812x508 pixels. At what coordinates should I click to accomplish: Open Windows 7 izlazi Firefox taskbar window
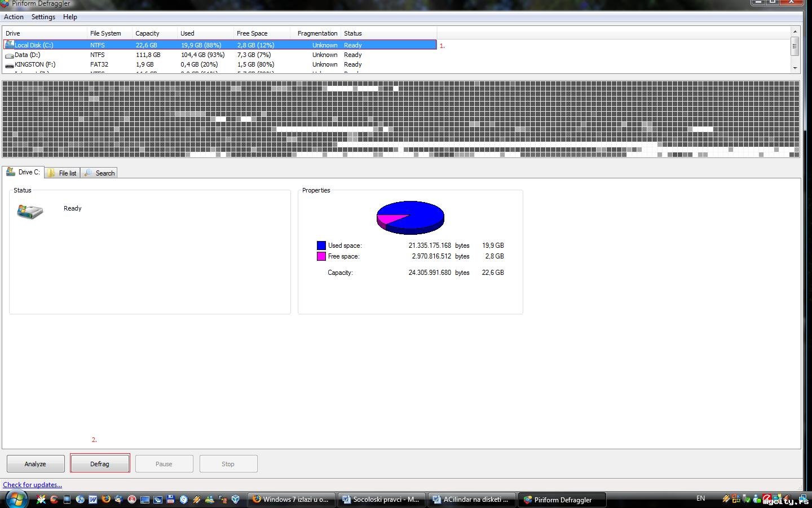coord(292,500)
